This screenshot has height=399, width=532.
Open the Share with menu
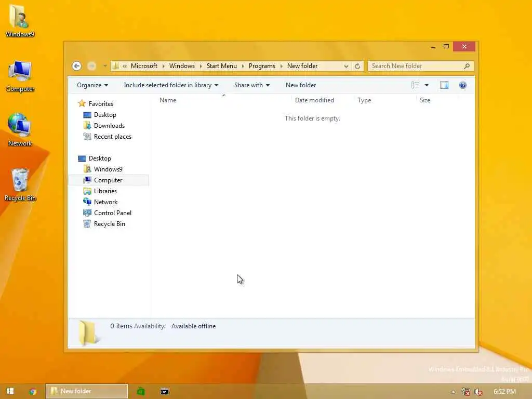[252, 85]
